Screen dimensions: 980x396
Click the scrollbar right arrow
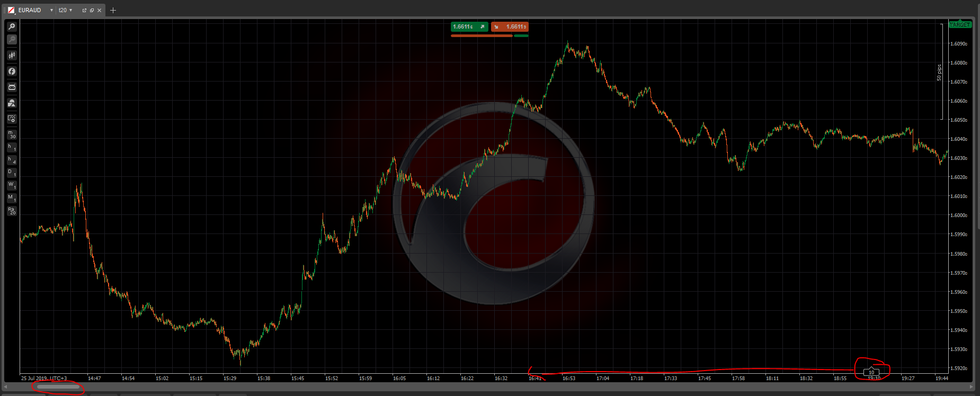point(972,387)
